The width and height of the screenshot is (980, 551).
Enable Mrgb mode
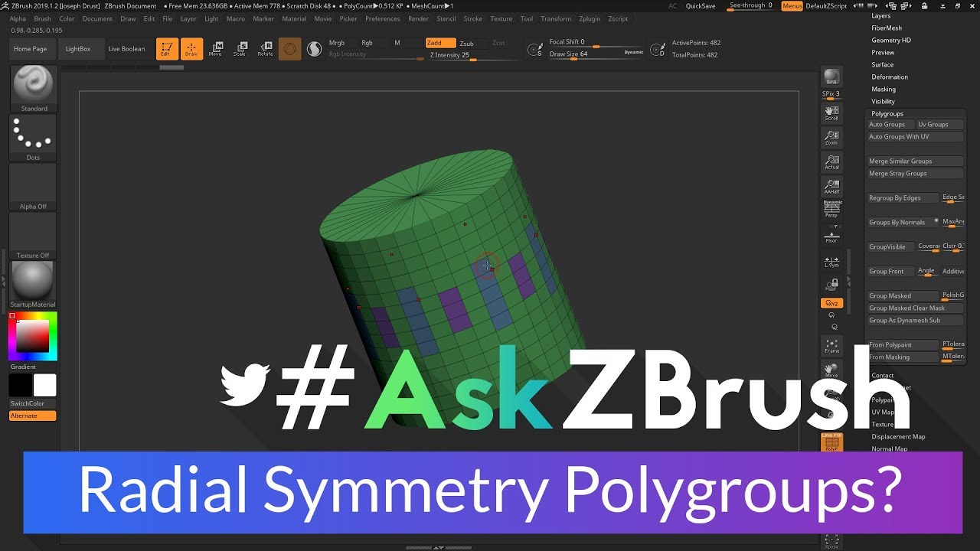[337, 43]
